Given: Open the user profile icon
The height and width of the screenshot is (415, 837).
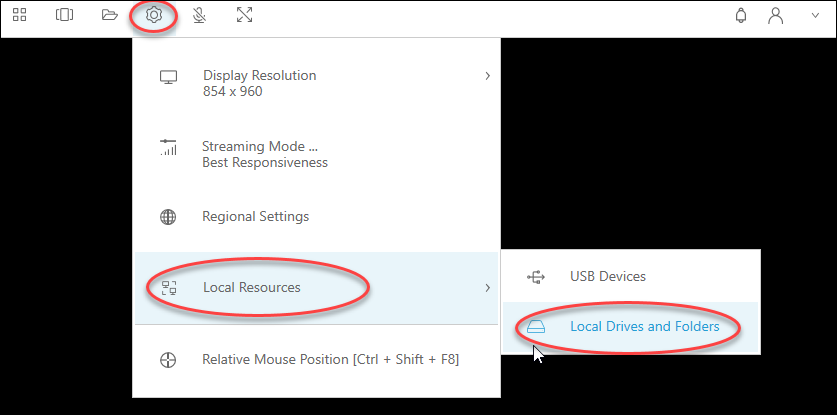Looking at the screenshot, I should (x=775, y=16).
